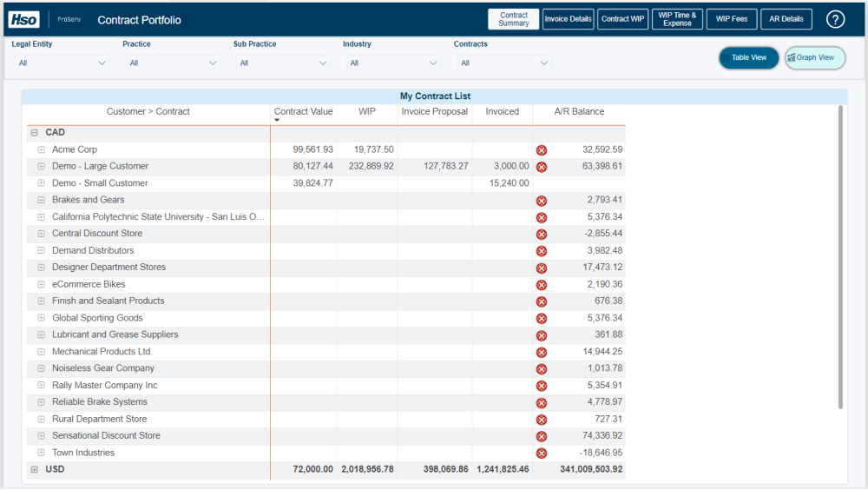Image resolution: width=868 pixels, height=490 pixels.
Task: Expand the Acme Corp customer row
Action: [x=41, y=150]
